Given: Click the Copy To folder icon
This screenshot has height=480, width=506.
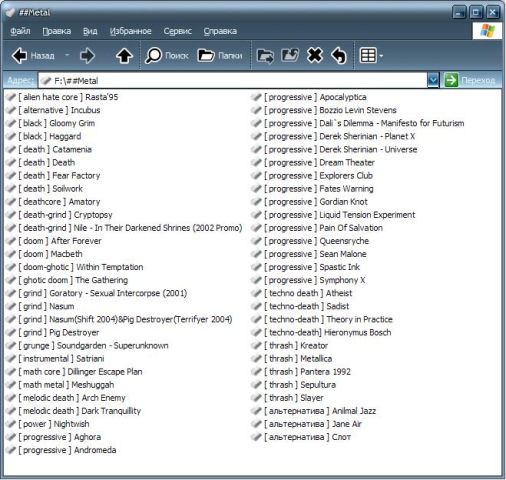Looking at the screenshot, I should (290, 56).
